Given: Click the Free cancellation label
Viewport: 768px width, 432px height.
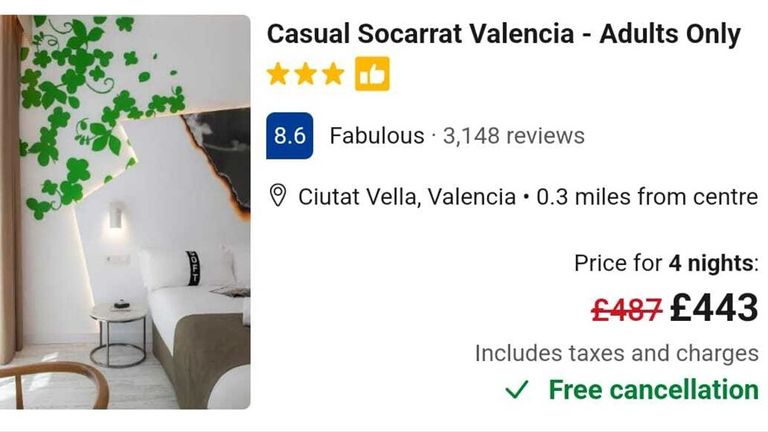Looking at the screenshot, I should pyautogui.click(x=653, y=390).
